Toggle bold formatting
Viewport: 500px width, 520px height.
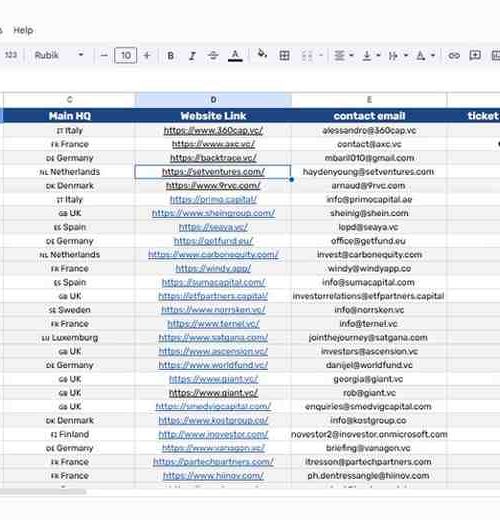[171, 56]
